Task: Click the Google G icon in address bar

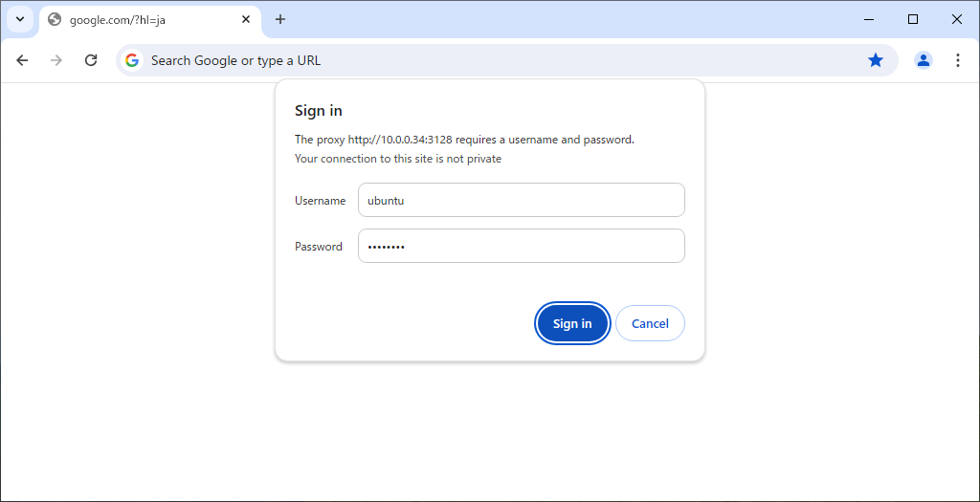Action: point(132,60)
